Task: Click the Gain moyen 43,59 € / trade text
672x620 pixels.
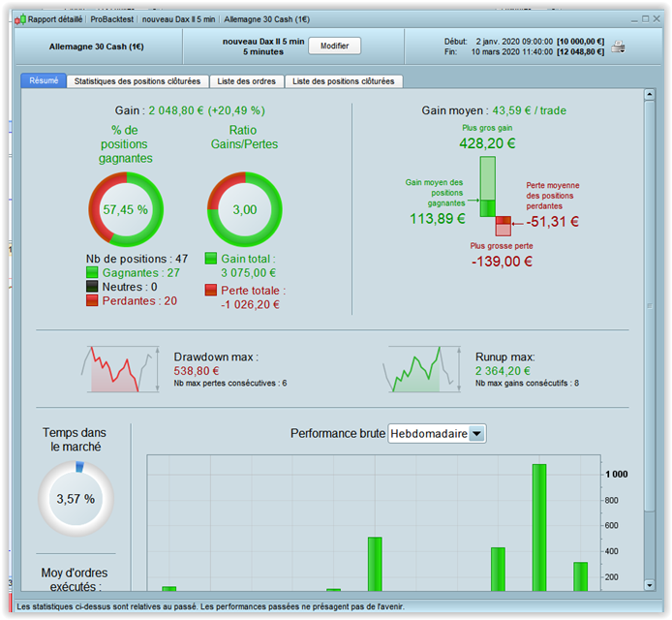Action: tap(494, 110)
